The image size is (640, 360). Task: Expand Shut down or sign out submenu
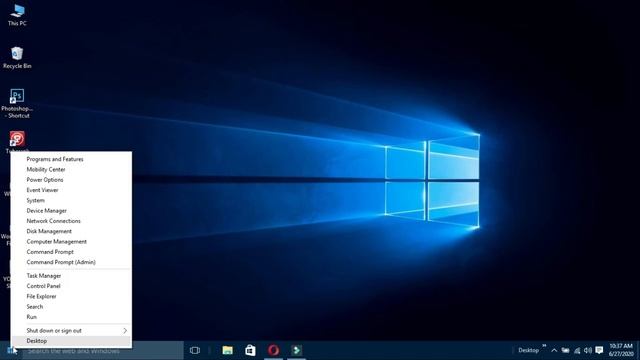tap(71, 331)
